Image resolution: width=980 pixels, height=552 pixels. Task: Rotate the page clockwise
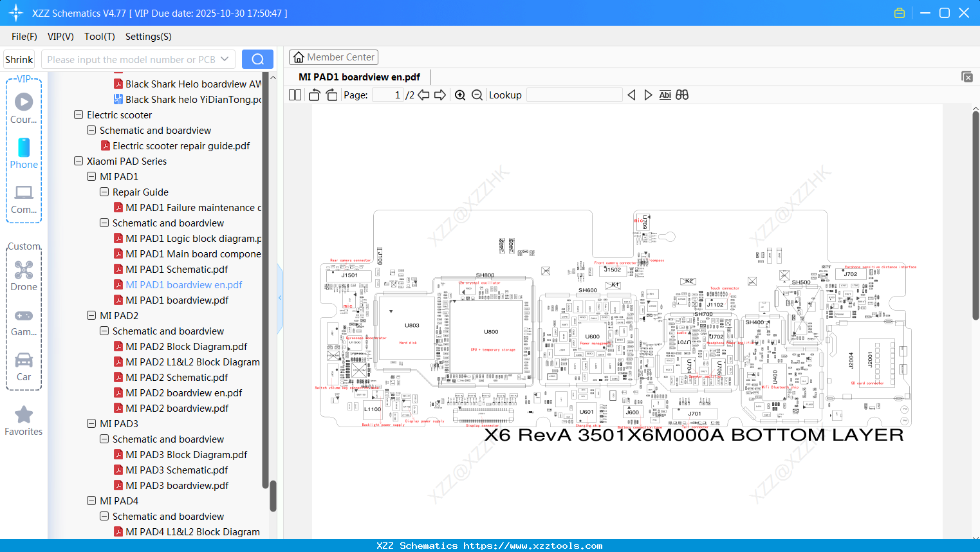coord(331,95)
